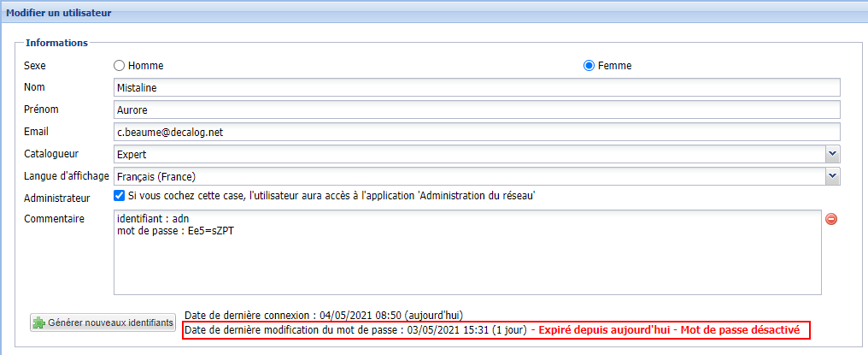Select the Femme radio button
868x355 pixels.
tap(589, 66)
